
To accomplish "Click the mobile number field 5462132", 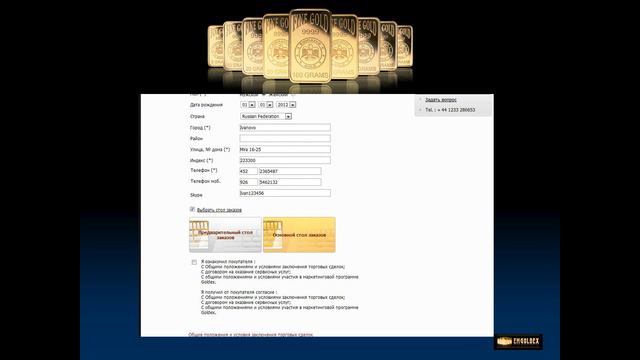I will coord(290,182).
